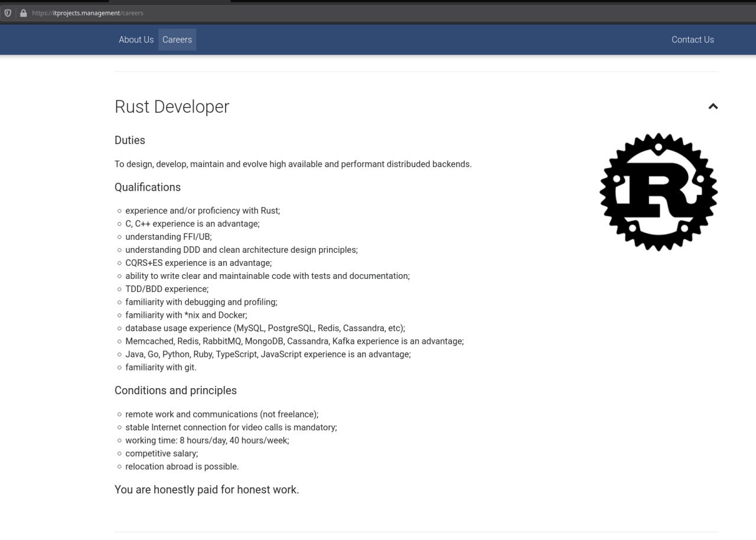The height and width of the screenshot is (540, 756).
Task: Click the Rust gear logo image
Action: [659, 192]
